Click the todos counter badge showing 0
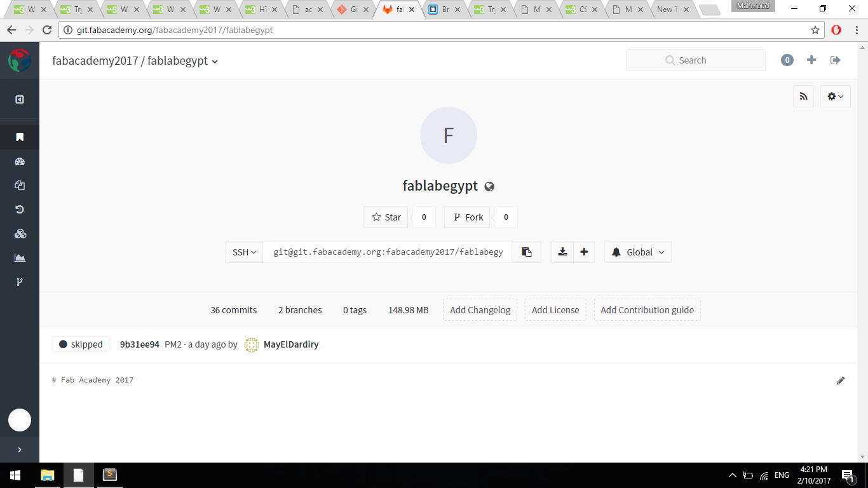This screenshot has width=868, height=488. coord(787,60)
